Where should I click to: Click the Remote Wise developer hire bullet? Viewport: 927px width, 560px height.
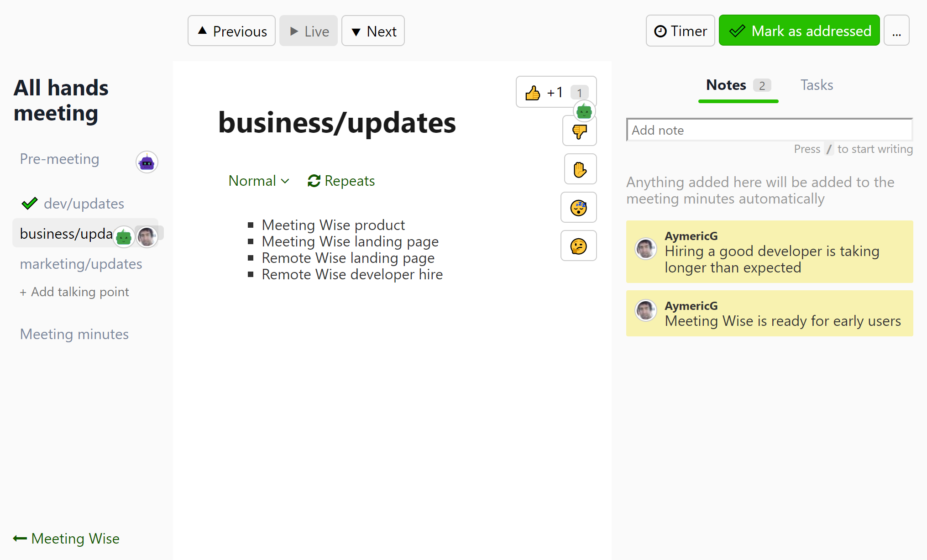click(x=352, y=274)
